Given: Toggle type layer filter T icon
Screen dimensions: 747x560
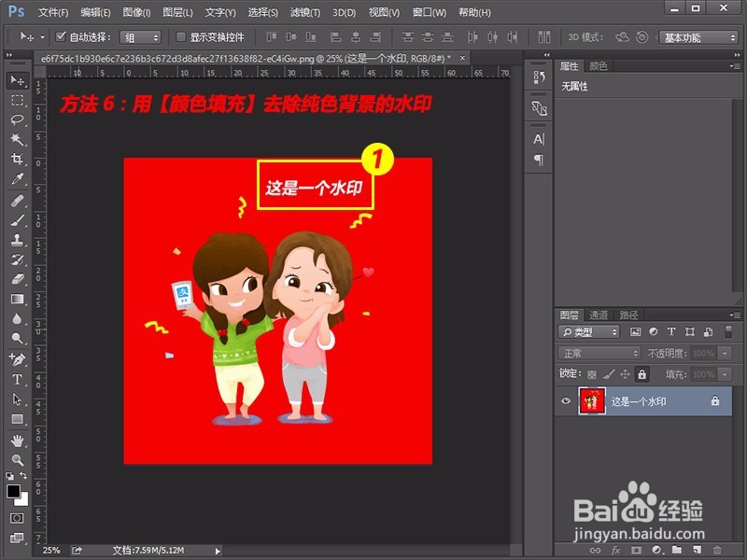Looking at the screenshot, I should 671,332.
